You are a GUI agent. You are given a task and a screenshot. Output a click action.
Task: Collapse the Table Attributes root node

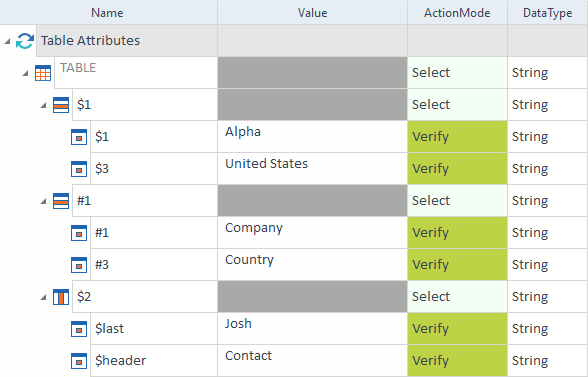pos(7,41)
